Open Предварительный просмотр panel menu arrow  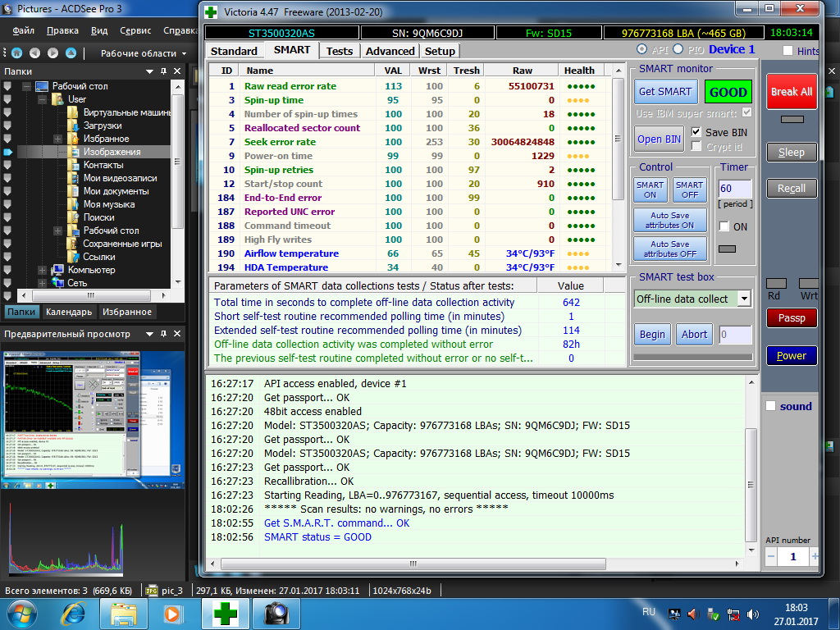coord(149,335)
